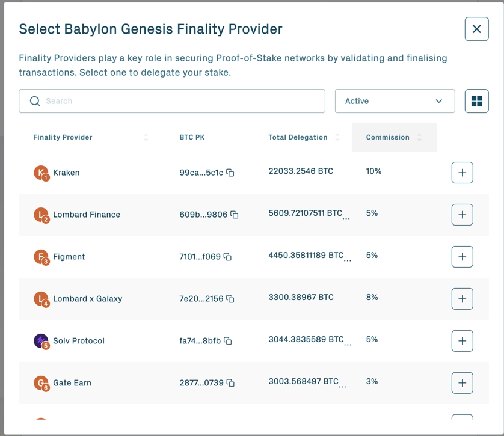Click the Figment provider logo icon
The height and width of the screenshot is (436, 504).
[41, 256]
